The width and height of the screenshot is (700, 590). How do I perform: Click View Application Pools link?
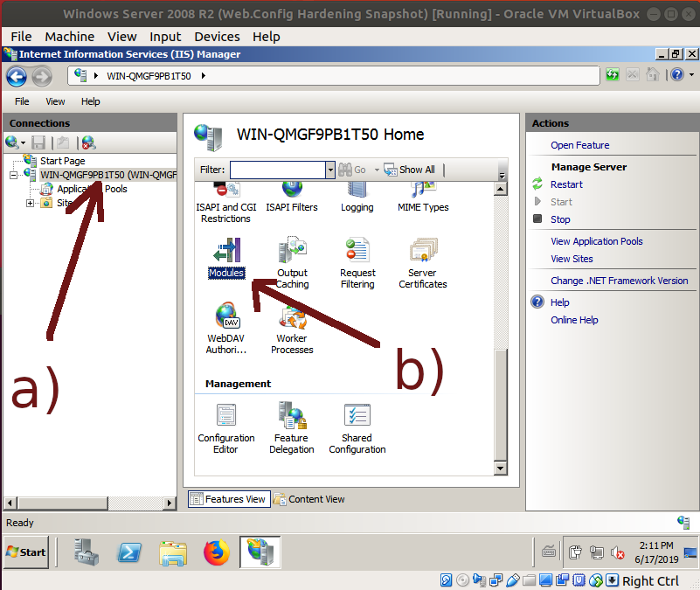pyautogui.click(x=596, y=241)
